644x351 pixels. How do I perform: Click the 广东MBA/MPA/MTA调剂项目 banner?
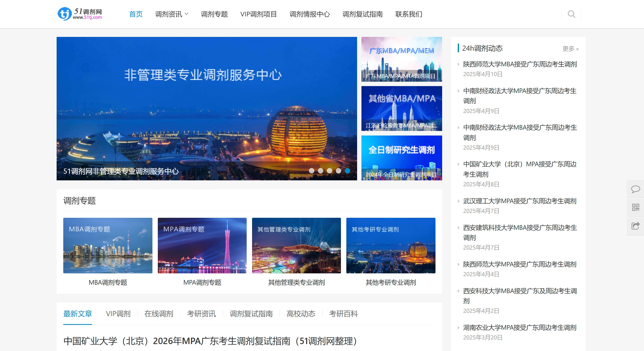click(x=401, y=59)
